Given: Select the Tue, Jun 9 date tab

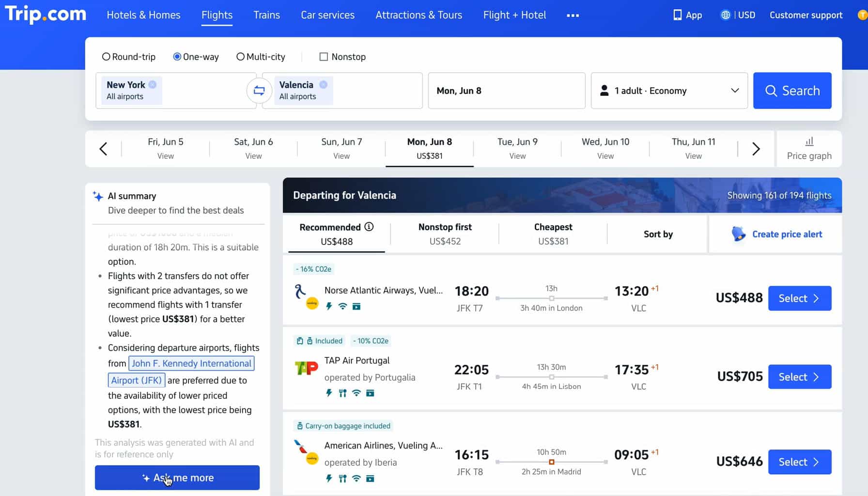Looking at the screenshot, I should click(517, 149).
